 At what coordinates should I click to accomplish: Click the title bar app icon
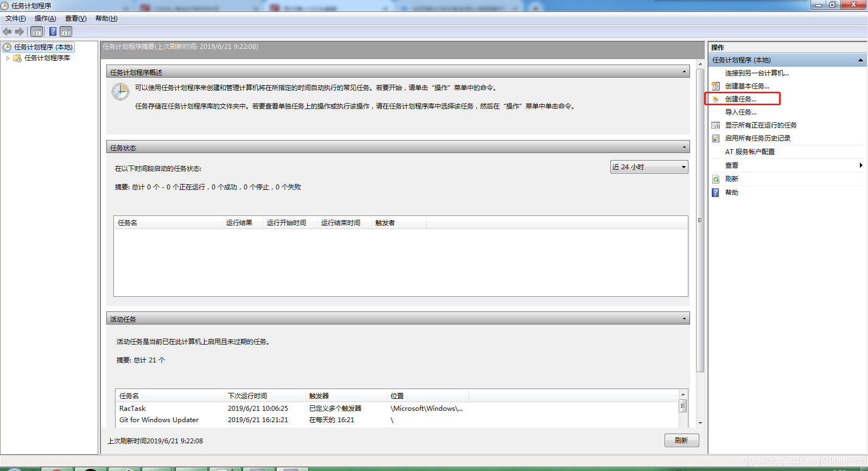click(5, 5)
